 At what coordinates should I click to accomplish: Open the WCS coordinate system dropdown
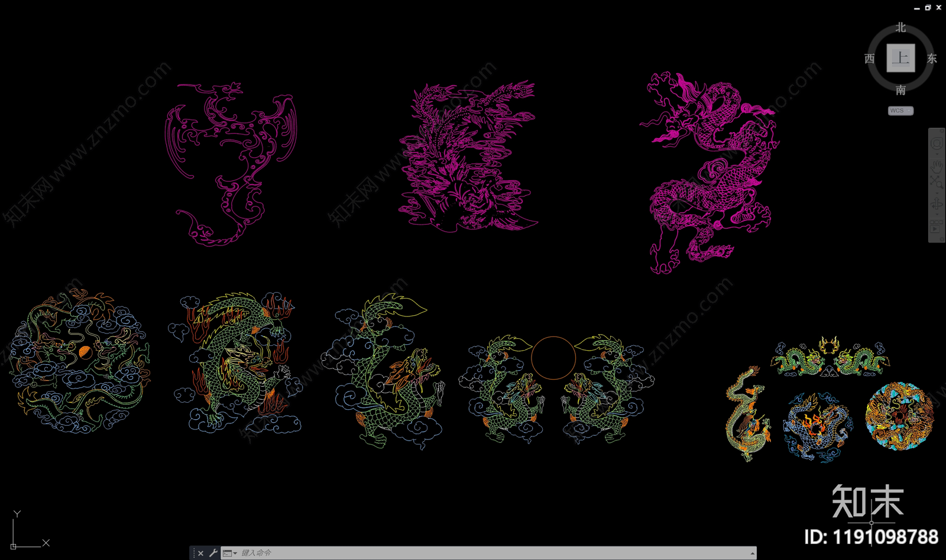[900, 111]
